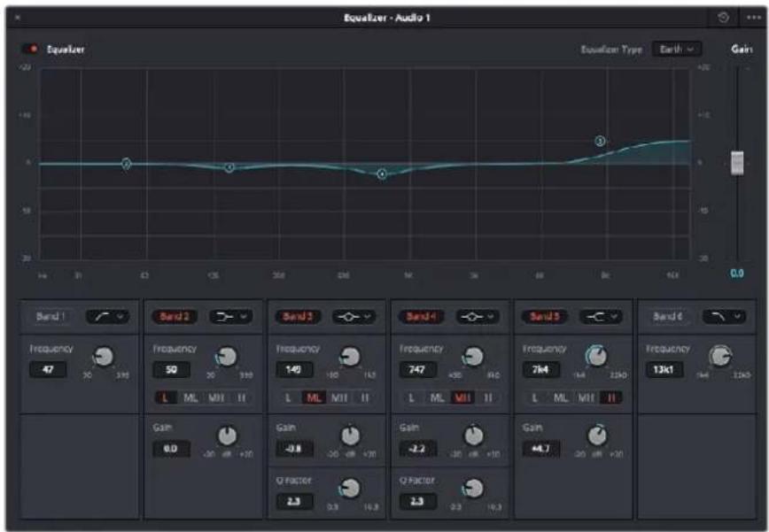769x532 pixels.
Task: Click Band 5 frequency field showing 7k4
Action: click(x=541, y=369)
